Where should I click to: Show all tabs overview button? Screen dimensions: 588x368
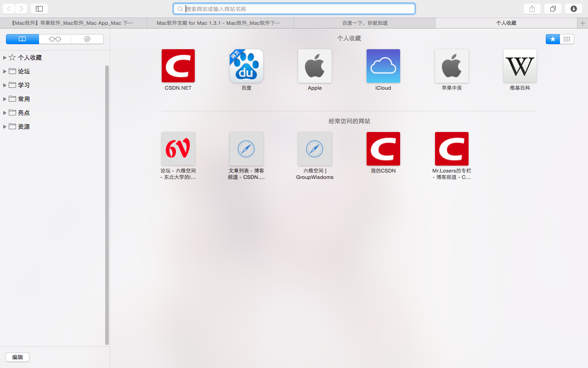click(553, 9)
